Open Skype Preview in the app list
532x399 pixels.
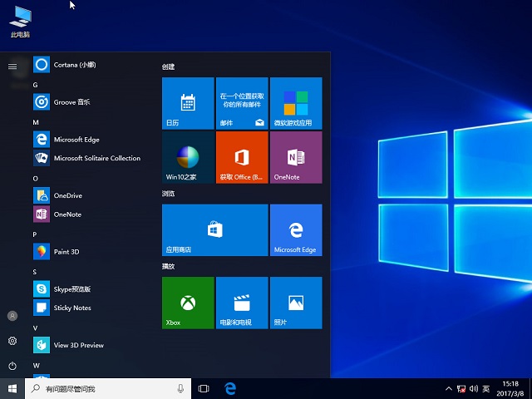click(x=71, y=288)
